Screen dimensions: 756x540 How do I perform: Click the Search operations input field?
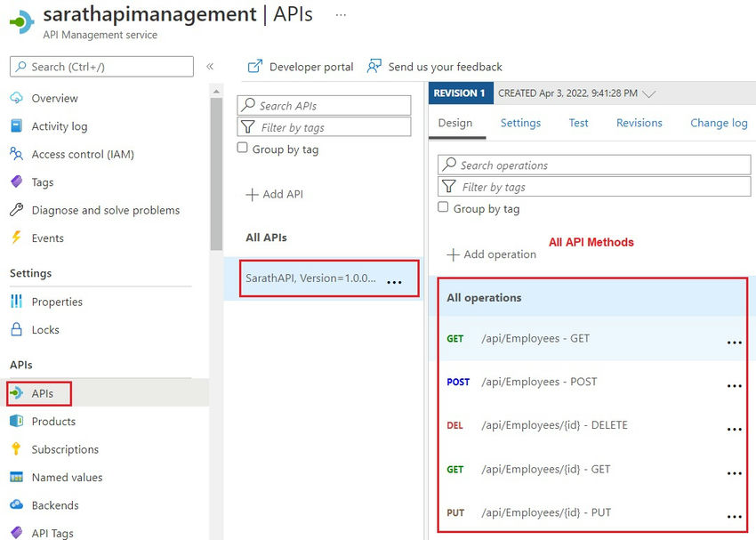pyautogui.click(x=594, y=165)
